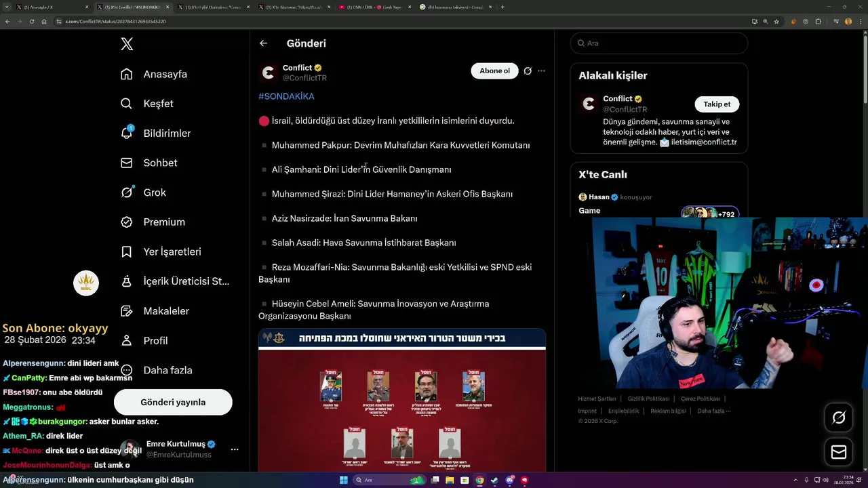Open the floating Grok button
This screenshot has width=868, height=488.
tap(839, 418)
